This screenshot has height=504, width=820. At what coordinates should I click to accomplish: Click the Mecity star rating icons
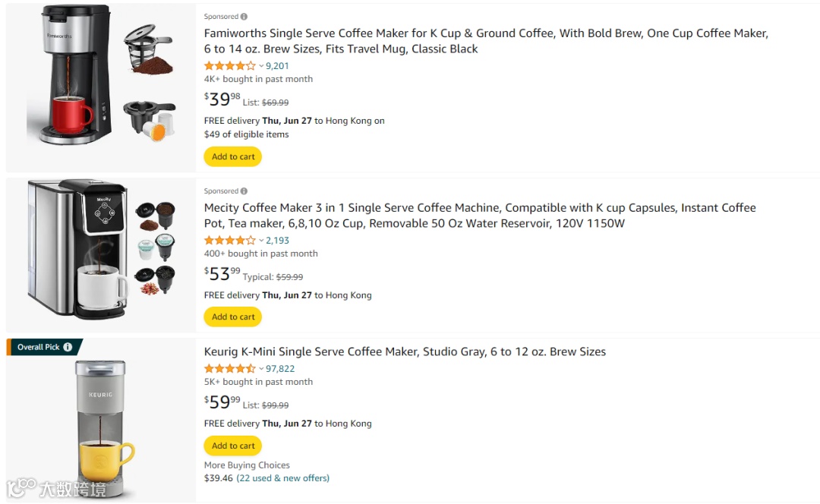pyautogui.click(x=229, y=241)
